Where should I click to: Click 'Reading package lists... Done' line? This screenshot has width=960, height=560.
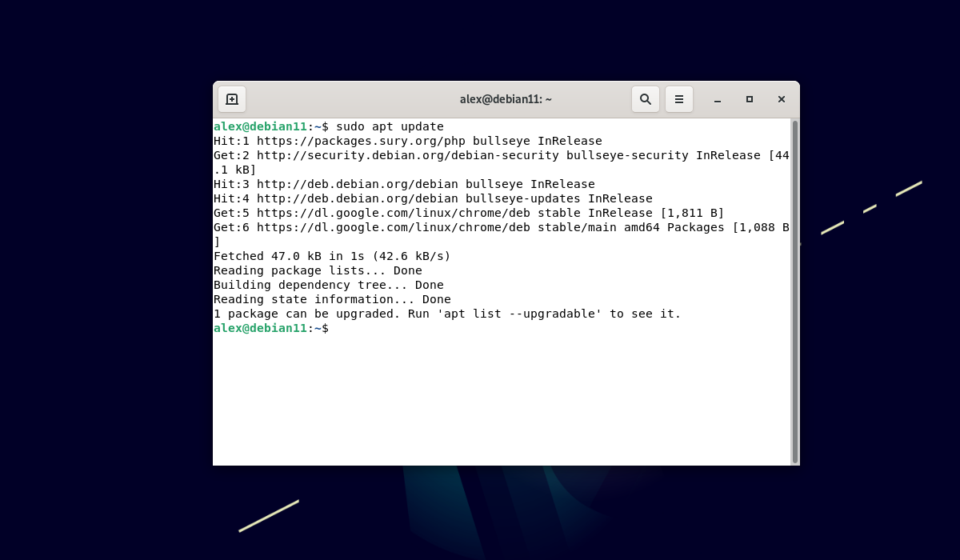point(318,270)
